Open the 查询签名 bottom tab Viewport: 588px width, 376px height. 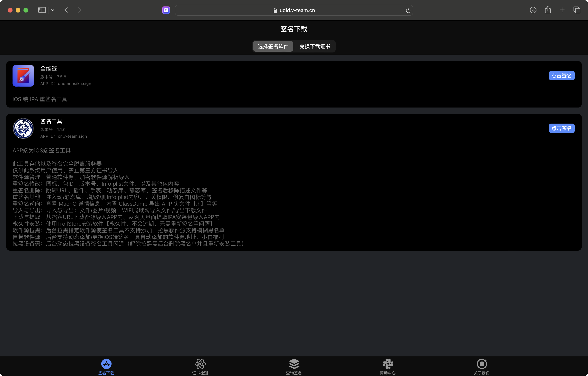pos(294,366)
